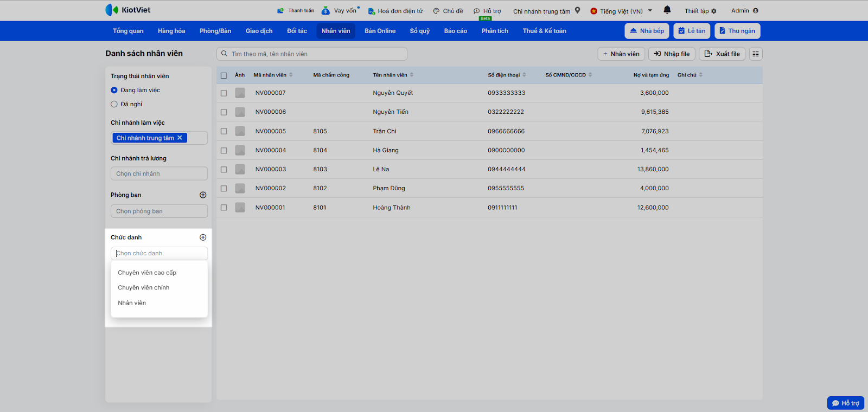
Task: Open the Thiết lập settings gear
Action: pos(700,11)
